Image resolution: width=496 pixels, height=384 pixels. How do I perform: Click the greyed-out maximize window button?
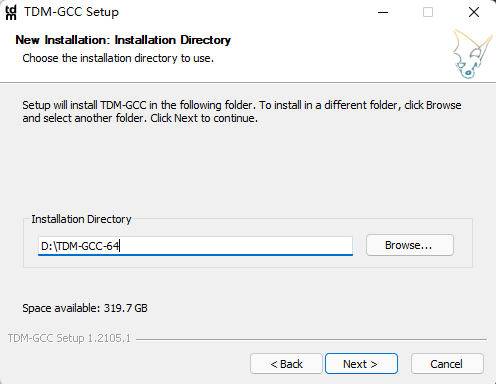coord(428,12)
